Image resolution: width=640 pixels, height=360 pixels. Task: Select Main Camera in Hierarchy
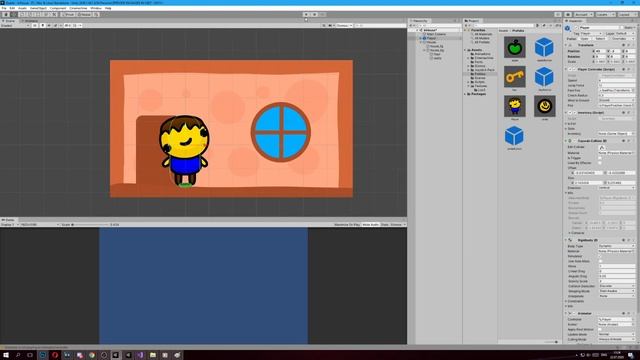[436, 34]
